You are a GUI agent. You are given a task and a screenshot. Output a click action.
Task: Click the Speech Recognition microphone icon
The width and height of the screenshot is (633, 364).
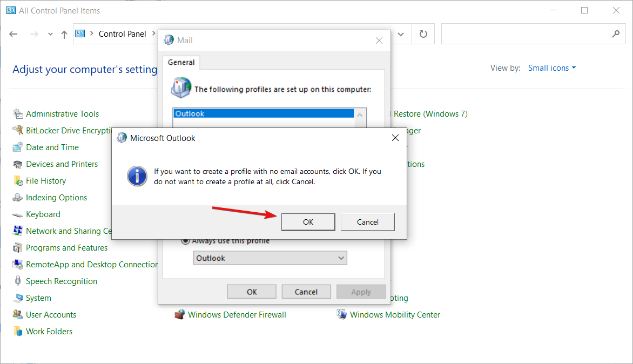click(18, 281)
